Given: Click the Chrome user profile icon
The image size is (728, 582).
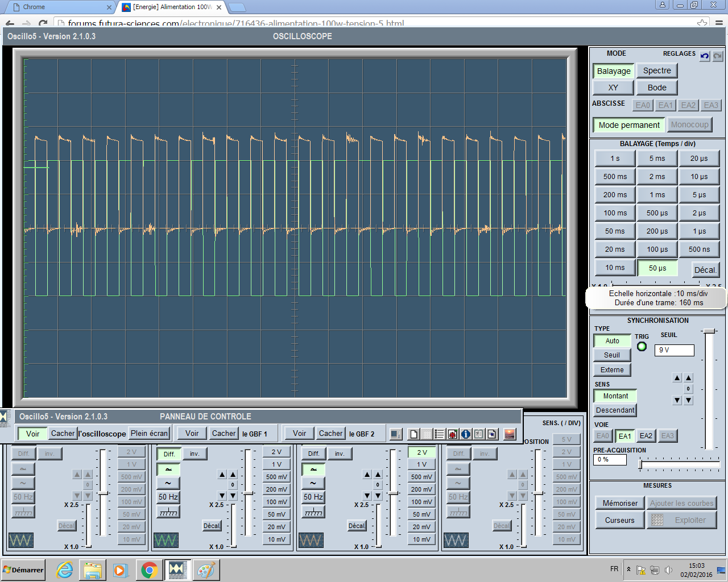Looking at the screenshot, I should coord(663,5).
